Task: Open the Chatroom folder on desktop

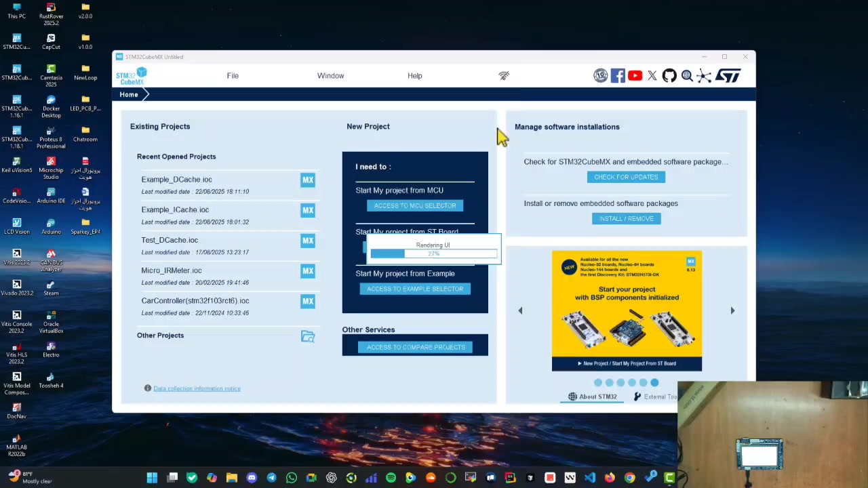Action: (85, 134)
